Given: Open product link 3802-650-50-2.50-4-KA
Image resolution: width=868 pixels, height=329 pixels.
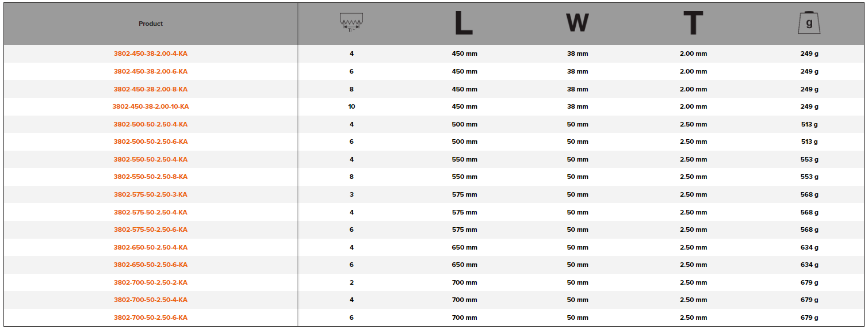Looking at the screenshot, I should tap(151, 248).
